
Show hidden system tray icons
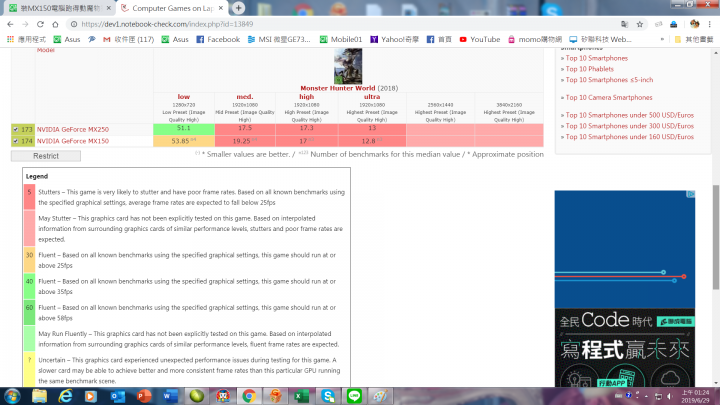pos(646,396)
